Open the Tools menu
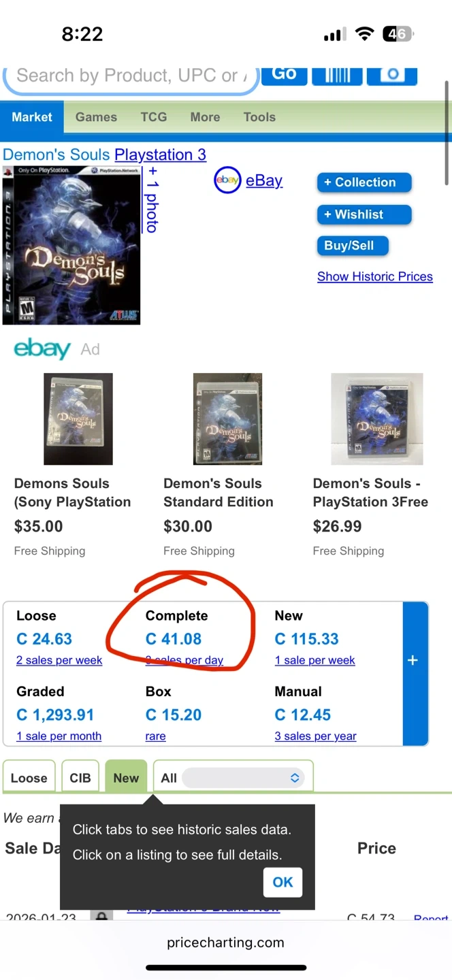 click(259, 117)
